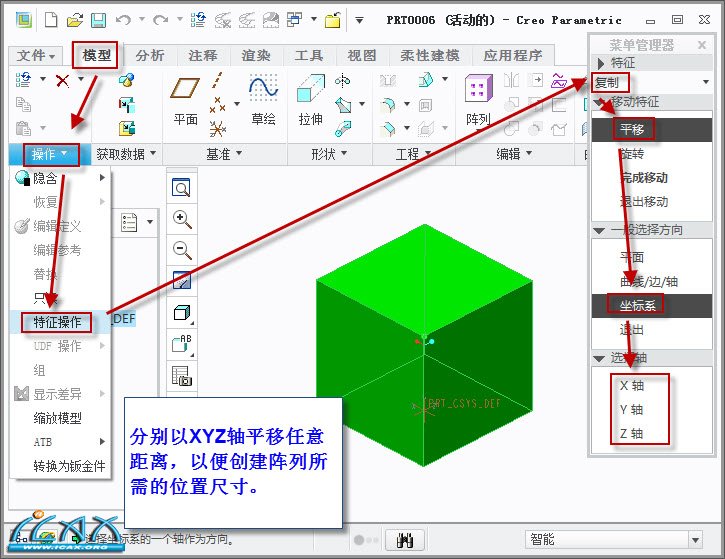This screenshot has width=725, height=559.
Task: Click the datum point icon
Action: click(217, 104)
